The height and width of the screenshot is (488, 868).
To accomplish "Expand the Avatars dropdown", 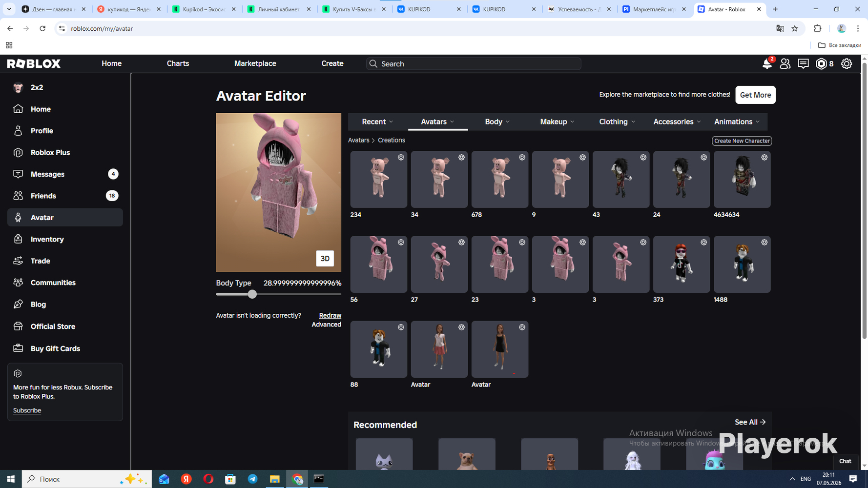I will click(x=437, y=122).
